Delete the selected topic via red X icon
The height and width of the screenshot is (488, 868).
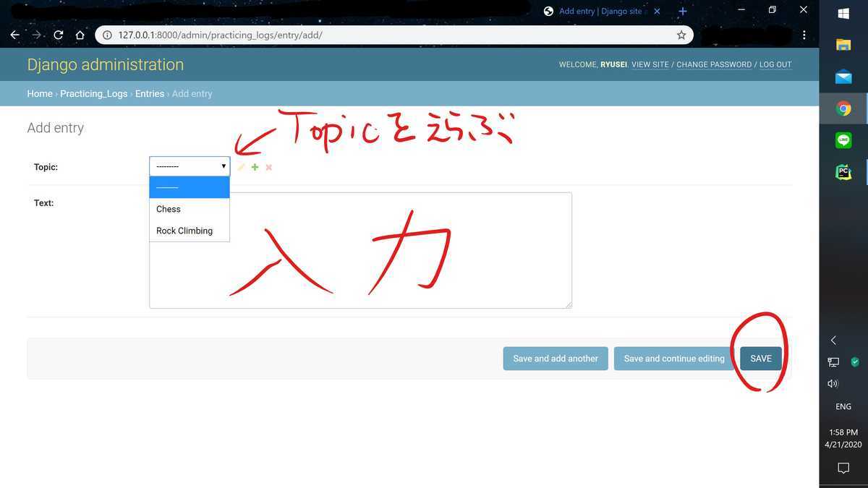point(268,166)
